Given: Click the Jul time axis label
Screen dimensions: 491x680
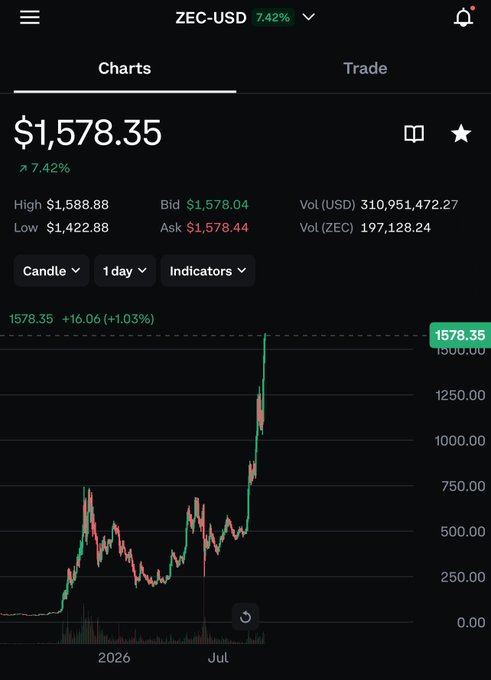Looking at the screenshot, I should pyautogui.click(x=218, y=658).
